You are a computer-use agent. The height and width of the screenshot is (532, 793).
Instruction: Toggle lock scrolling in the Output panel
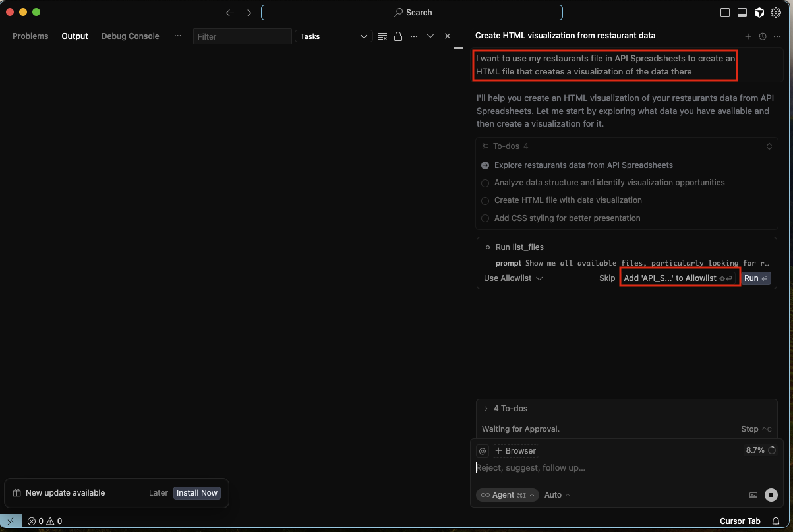click(398, 36)
